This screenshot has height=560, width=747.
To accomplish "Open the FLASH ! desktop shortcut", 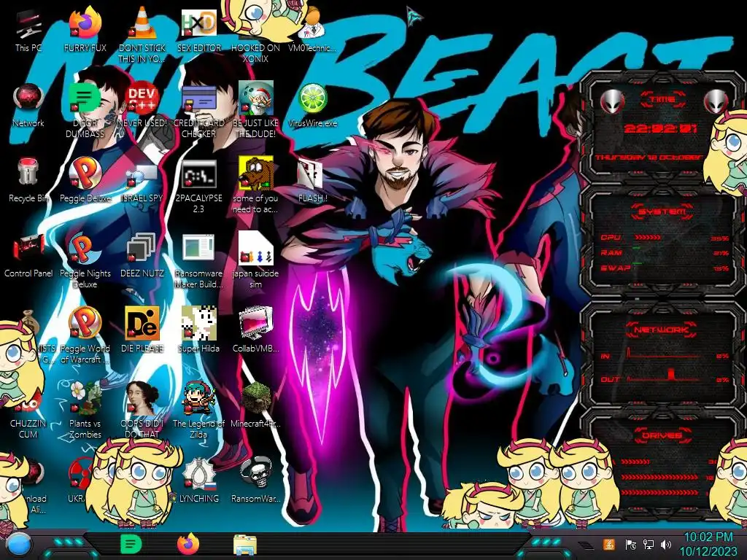I will click(312, 181).
